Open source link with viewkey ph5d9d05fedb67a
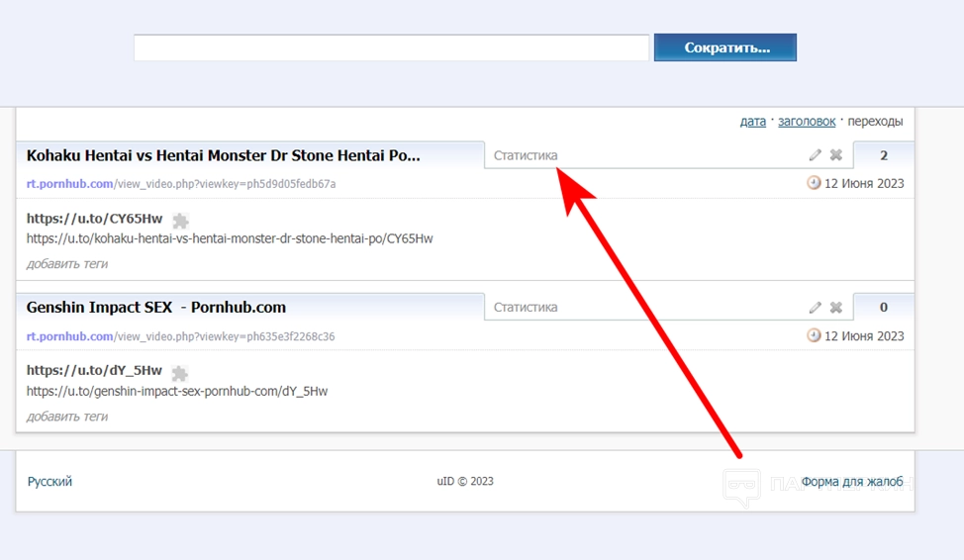964x560 pixels. 181,184
